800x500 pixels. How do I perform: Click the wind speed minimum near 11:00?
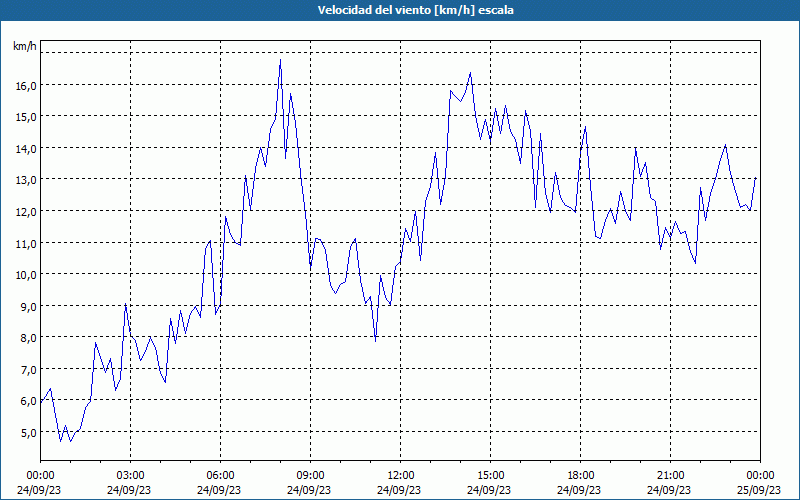(376, 341)
